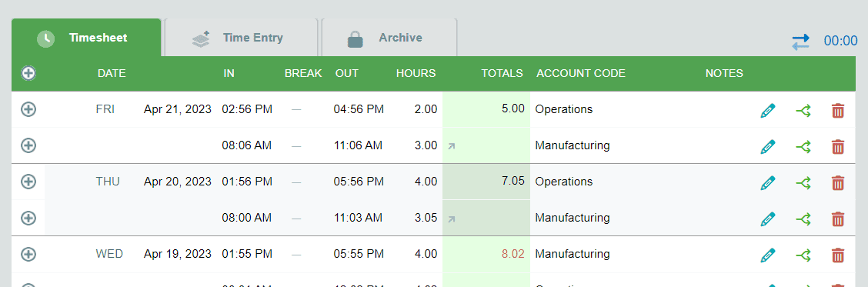Screen dimensions: 868x287
Task: Open the Timesheet tab
Action: tap(86, 38)
